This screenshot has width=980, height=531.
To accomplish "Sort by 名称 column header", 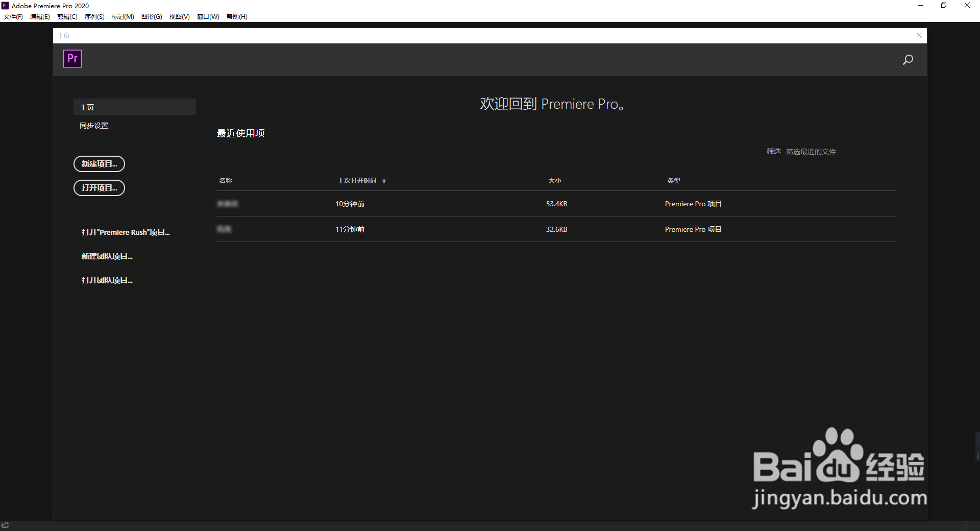I will pyautogui.click(x=226, y=181).
